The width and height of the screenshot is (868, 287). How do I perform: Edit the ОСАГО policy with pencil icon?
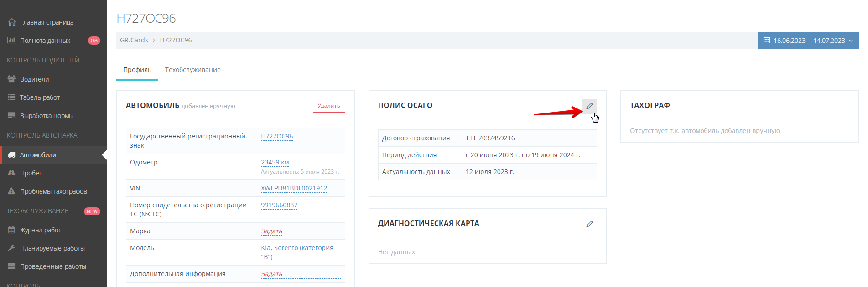point(589,106)
